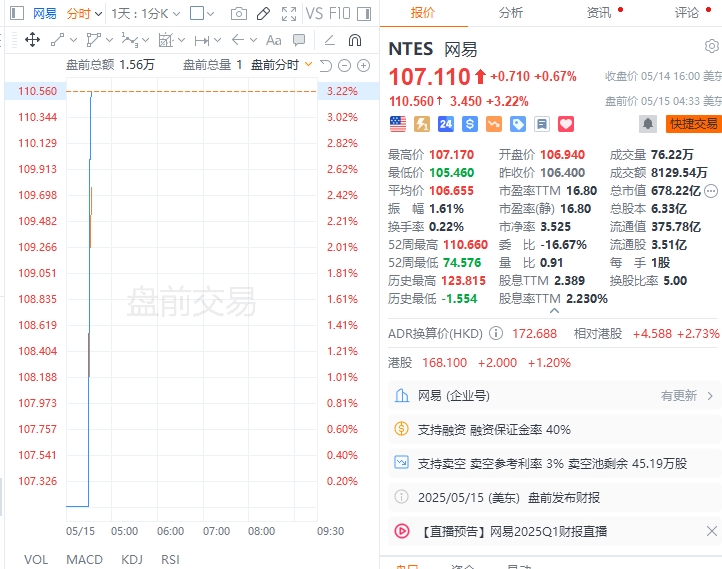Click the 盘前发布财报 earnings date row
722x569 pixels.
[554, 497]
